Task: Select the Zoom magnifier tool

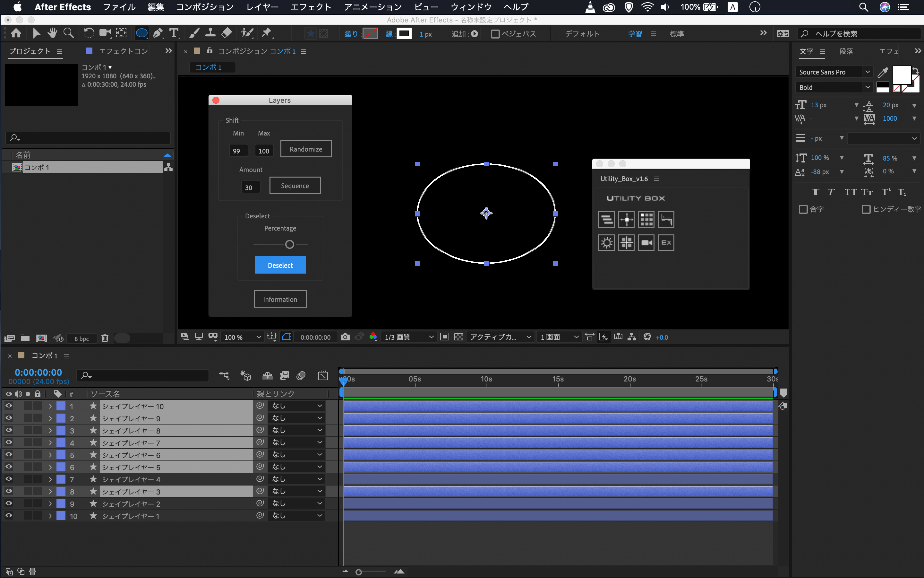Action: pyautogui.click(x=69, y=33)
